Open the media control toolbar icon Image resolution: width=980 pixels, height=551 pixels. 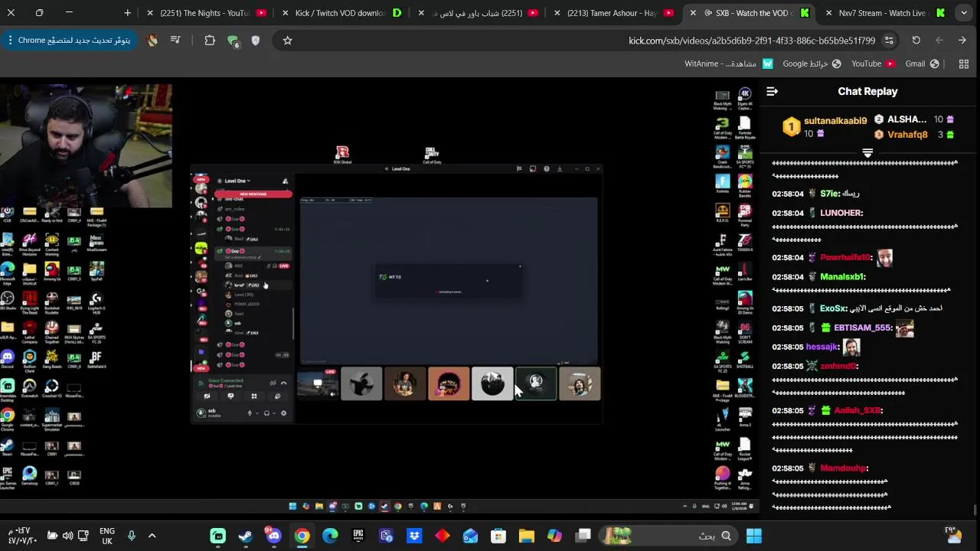[x=176, y=41]
